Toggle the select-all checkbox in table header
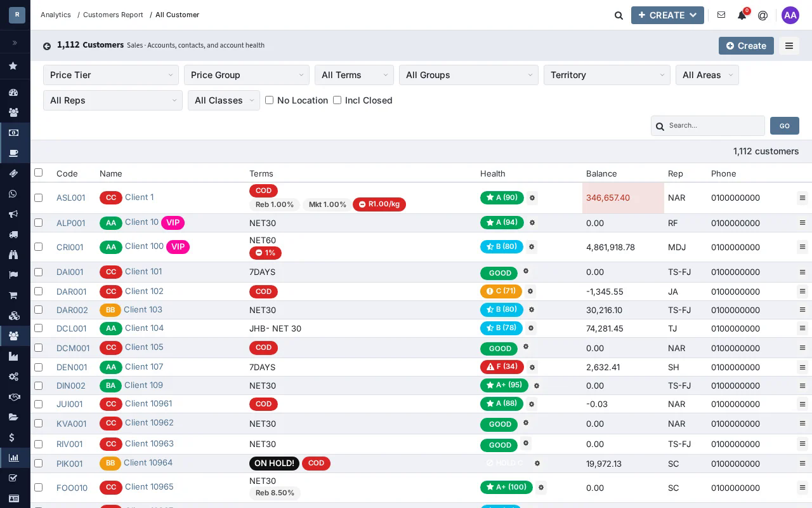Image resolution: width=812 pixels, height=508 pixels. pos(38,173)
